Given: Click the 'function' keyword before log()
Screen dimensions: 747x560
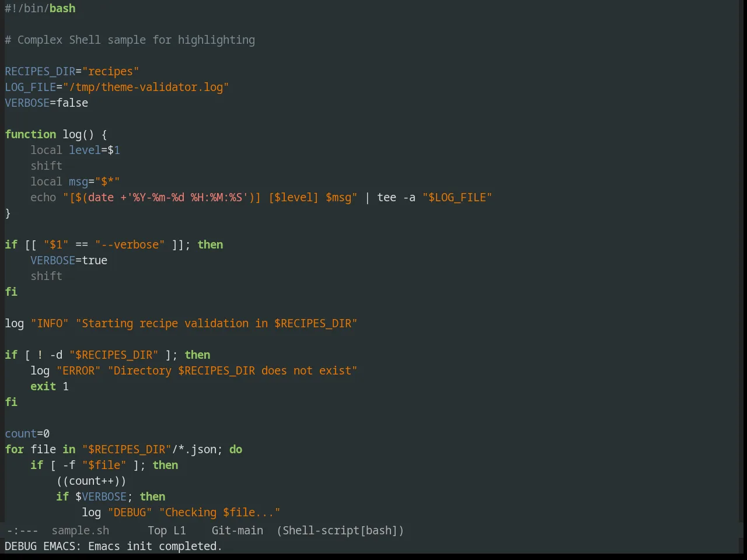Looking at the screenshot, I should tap(30, 135).
